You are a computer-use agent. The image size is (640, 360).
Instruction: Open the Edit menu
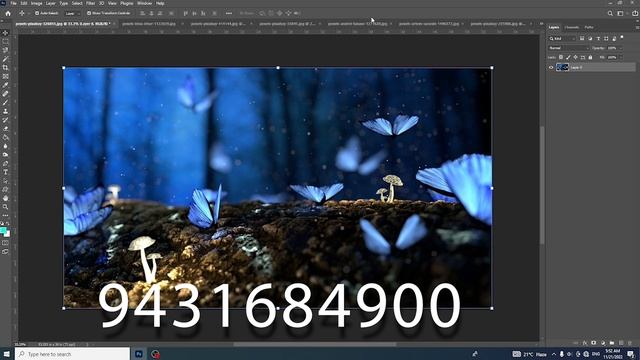coord(24,3)
